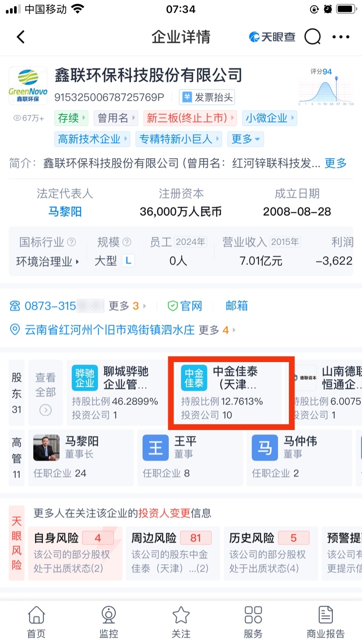Tap the GreenNovo company logo
This screenshot has height=644, width=362.
tap(28, 85)
